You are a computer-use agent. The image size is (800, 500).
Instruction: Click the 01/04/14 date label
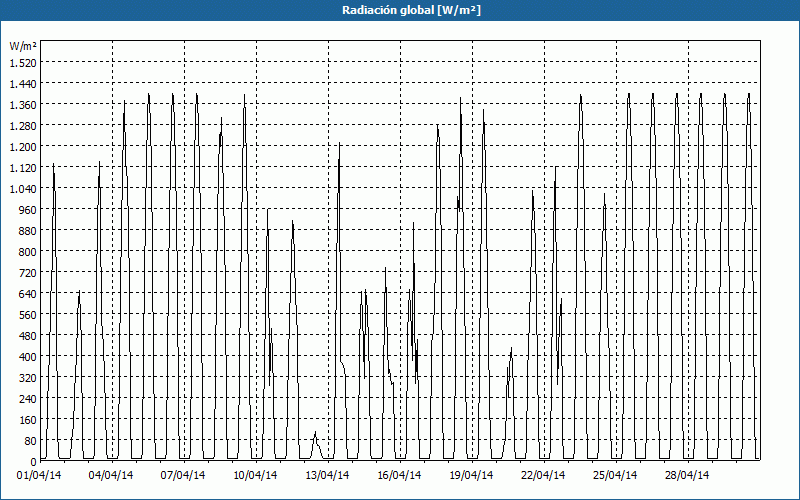click(x=39, y=476)
